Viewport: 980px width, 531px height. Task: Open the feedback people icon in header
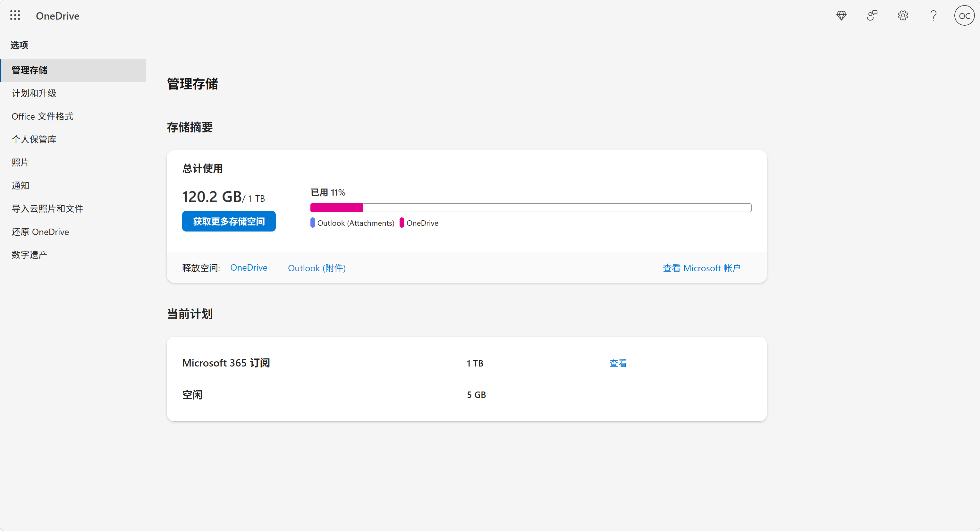872,16
